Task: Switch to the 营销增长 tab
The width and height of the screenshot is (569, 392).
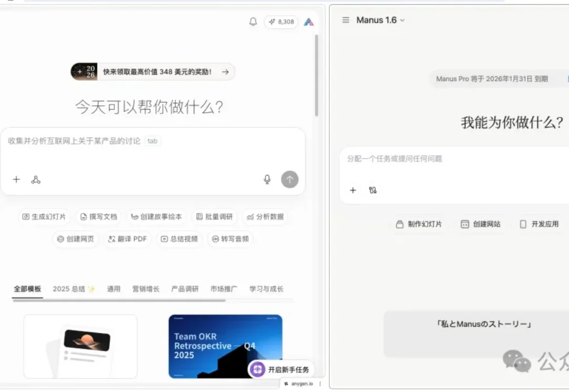Action: coord(146,289)
